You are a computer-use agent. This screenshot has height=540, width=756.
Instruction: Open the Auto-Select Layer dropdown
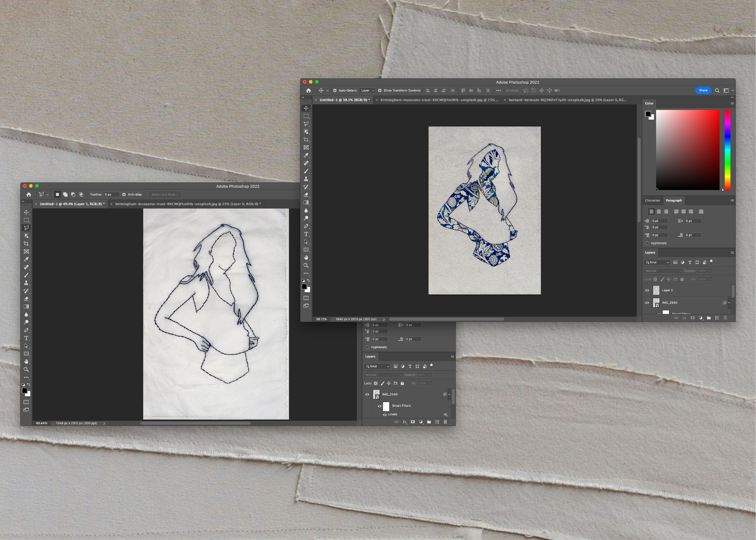click(x=367, y=90)
